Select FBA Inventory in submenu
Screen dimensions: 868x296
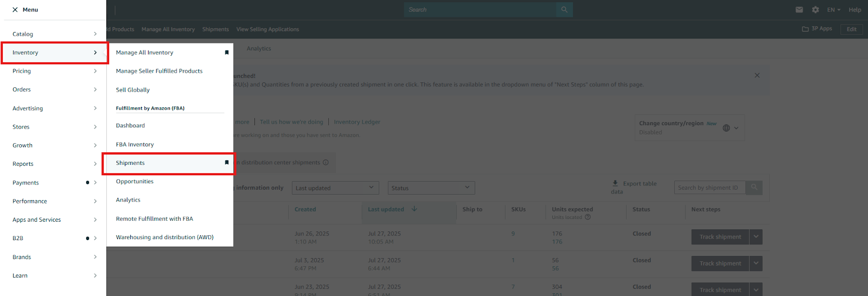coord(135,144)
